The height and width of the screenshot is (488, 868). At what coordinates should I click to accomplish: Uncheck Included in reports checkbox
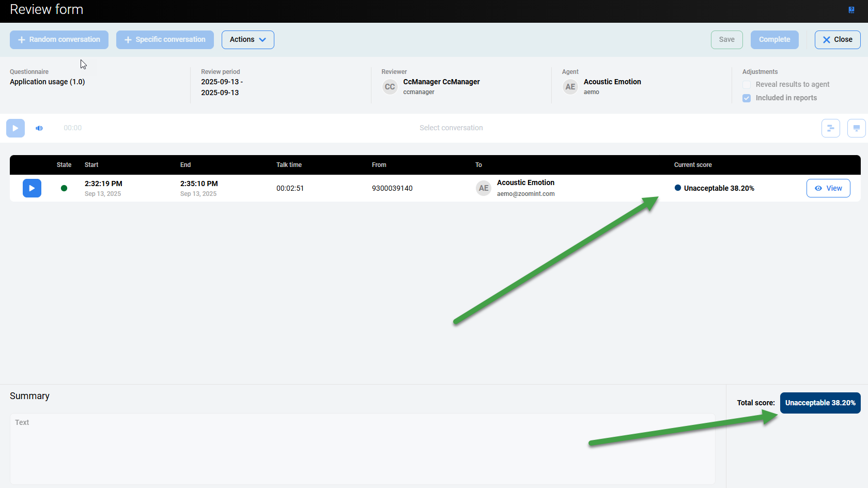747,98
